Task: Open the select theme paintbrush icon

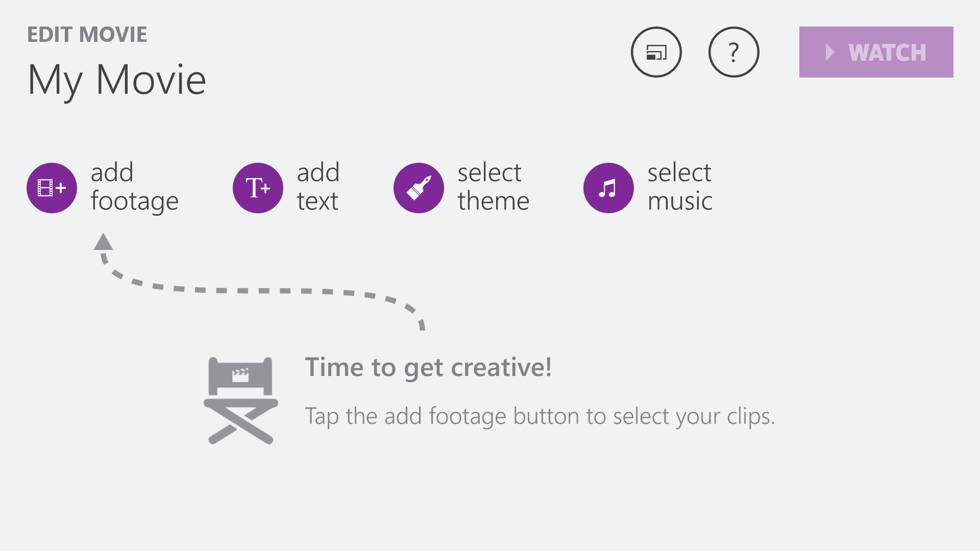Action: 419,188
